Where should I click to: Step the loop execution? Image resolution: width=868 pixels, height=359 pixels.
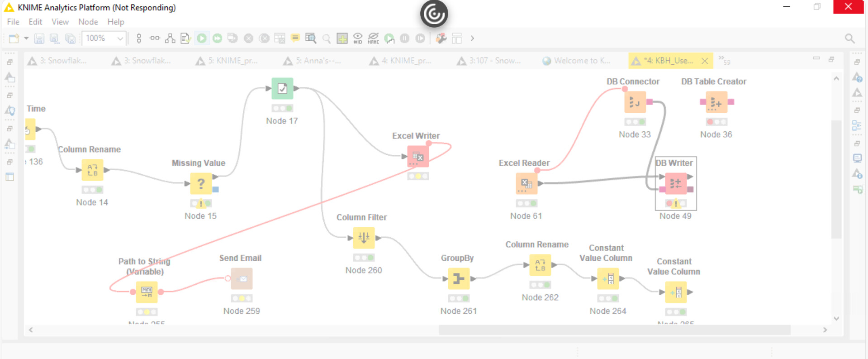(x=389, y=38)
